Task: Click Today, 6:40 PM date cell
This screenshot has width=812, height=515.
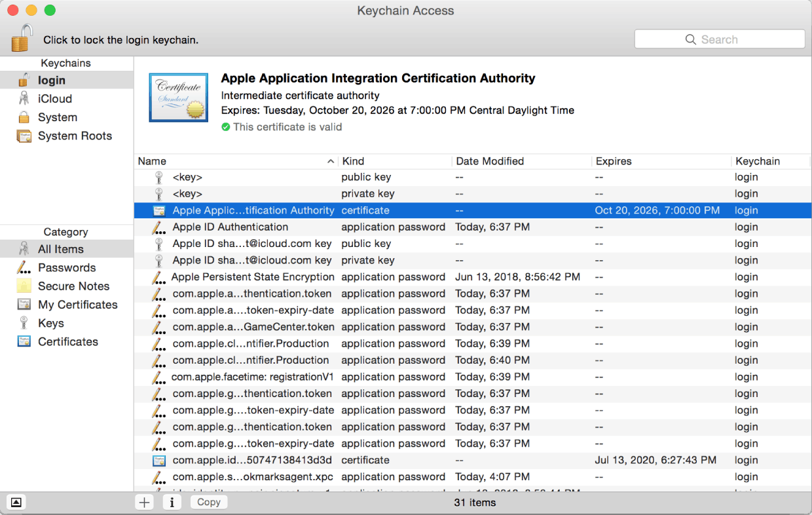Action: tap(492, 360)
